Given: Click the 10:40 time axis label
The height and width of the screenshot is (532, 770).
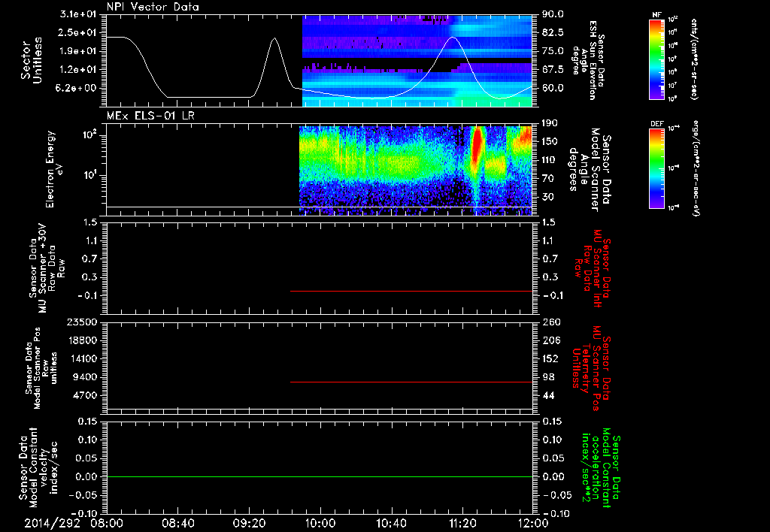Looking at the screenshot, I should tap(391, 523).
